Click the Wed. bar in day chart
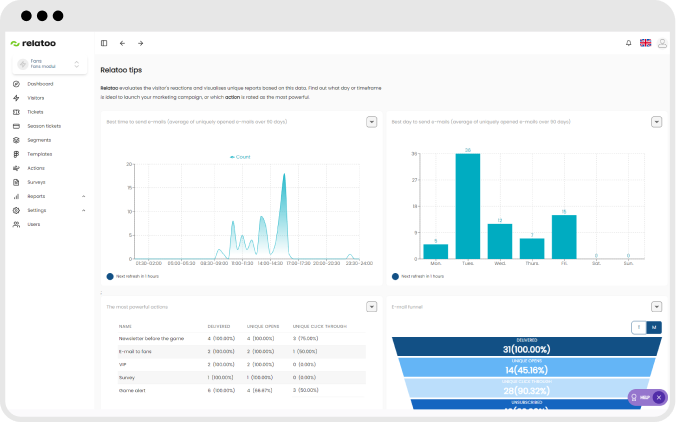The image size is (676, 422). click(x=500, y=241)
